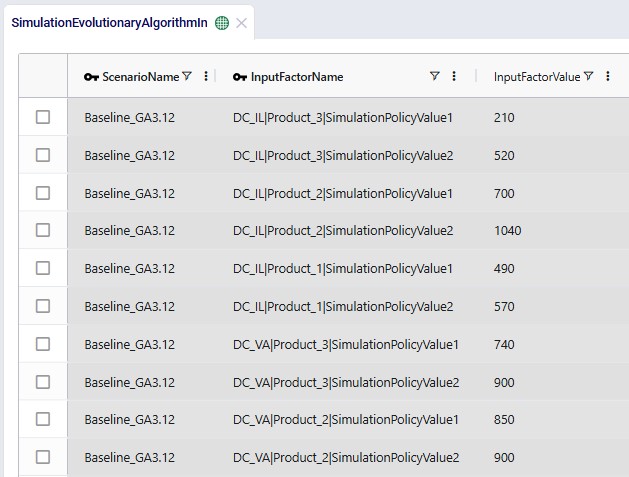Select cell DC_IL|Product_1|SimulationPolicyValue2

pyautogui.click(x=343, y=306)
